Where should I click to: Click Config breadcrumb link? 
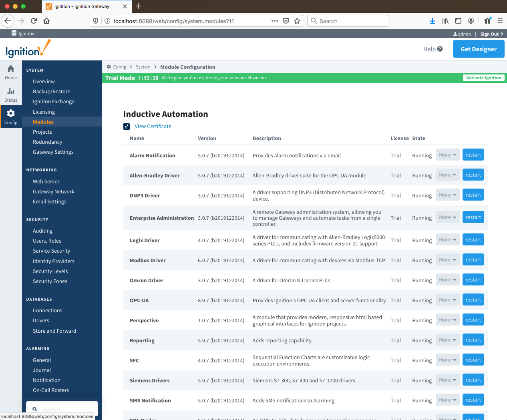pyautogui.click(x=119, y=67)
